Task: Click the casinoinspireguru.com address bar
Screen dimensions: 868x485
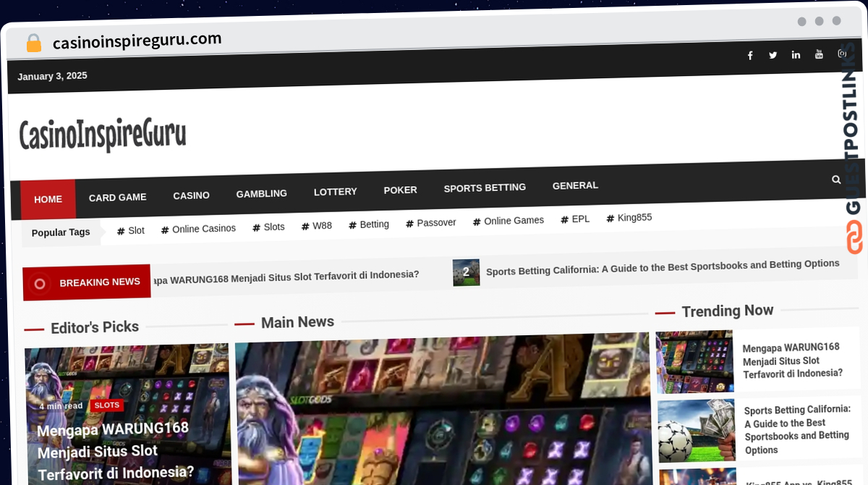Action: (x=137, y=41)
